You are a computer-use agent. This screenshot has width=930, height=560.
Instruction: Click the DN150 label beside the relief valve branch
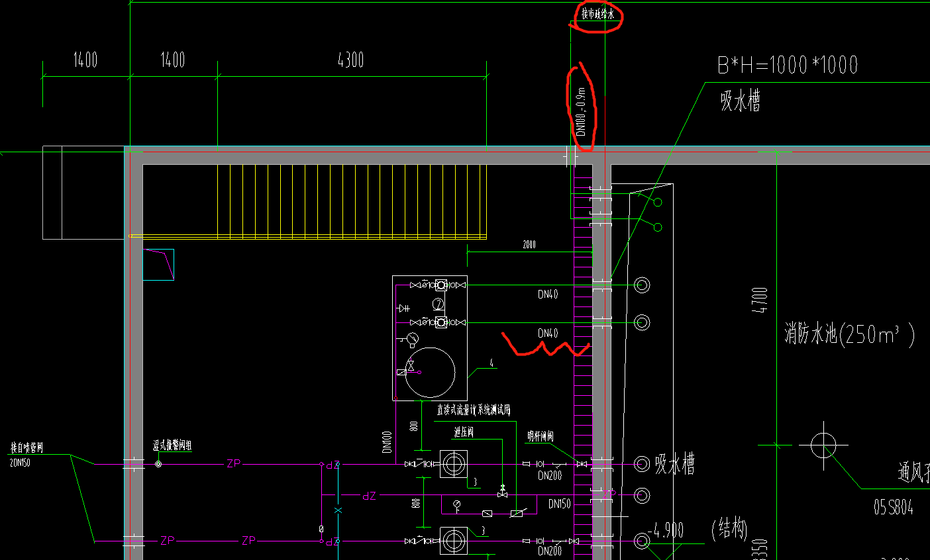pos(560,504)
